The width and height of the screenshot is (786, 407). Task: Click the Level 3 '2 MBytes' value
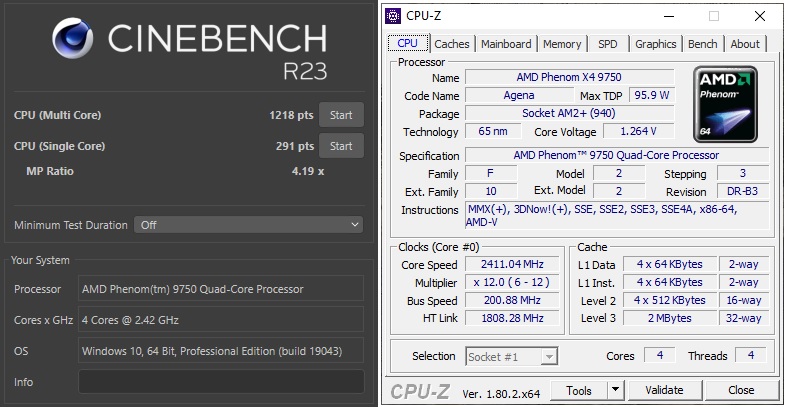[x=669, y=318]
